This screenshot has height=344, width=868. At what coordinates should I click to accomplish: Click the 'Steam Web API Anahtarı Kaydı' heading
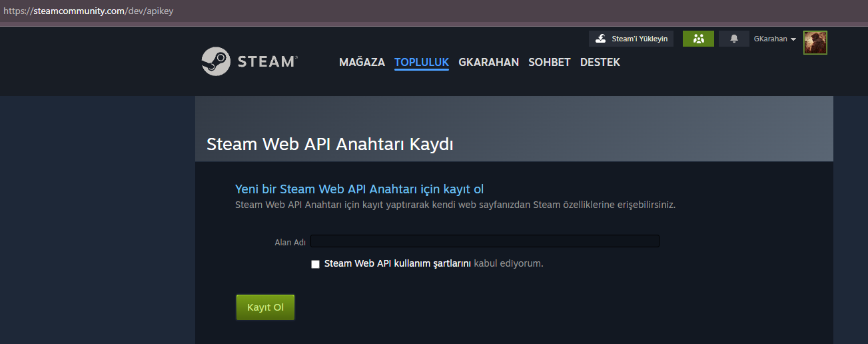coord(330,144)
